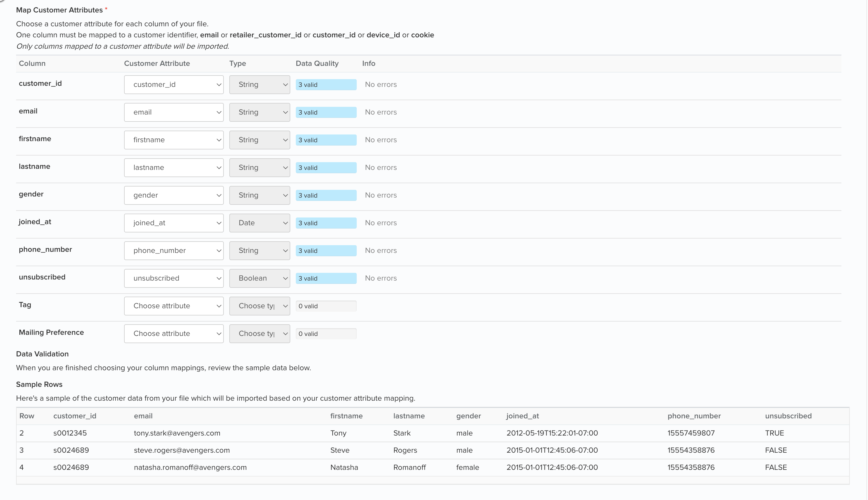This screenshot has height=500, width=868.
Task: Change the String type for firstname row
Action: point(260,140)
